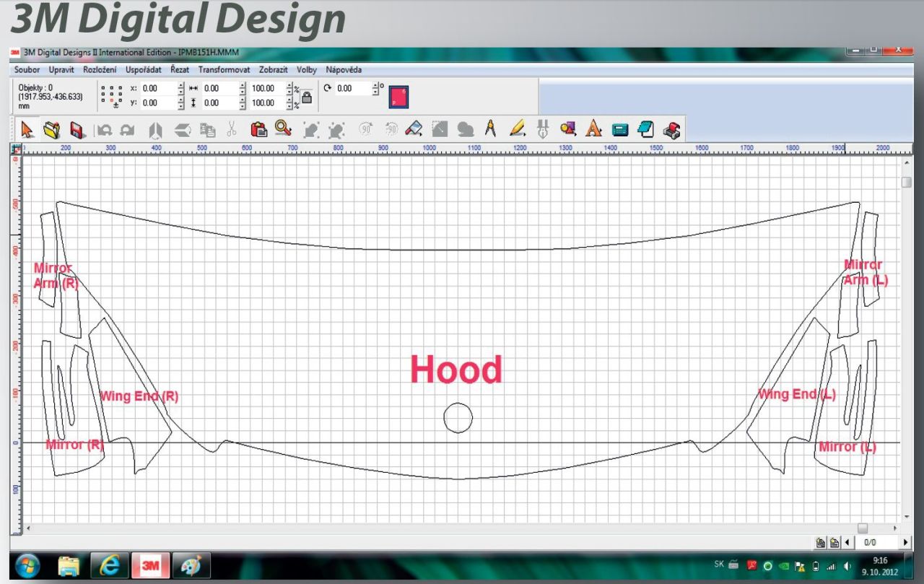Open the Uspořádat menu
The image size is (924, 584).
(144, 70)
